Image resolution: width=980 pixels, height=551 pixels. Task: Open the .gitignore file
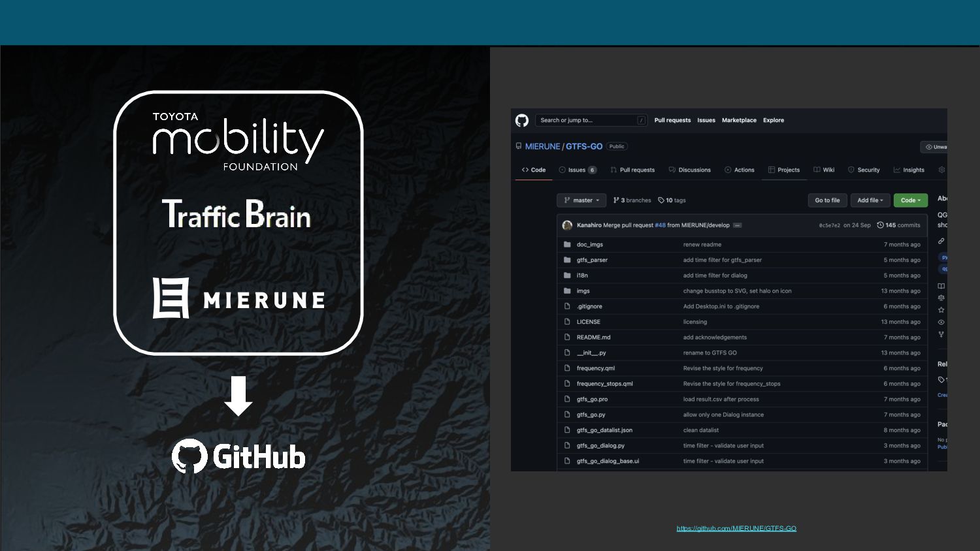(x=589, y=306)
